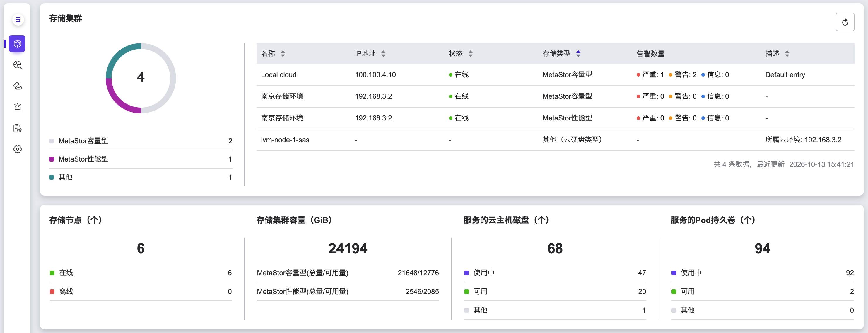This screenshot has width=868, height=333.
Task: Sort table by 名称 column
Action: click(x=283, y=53)
